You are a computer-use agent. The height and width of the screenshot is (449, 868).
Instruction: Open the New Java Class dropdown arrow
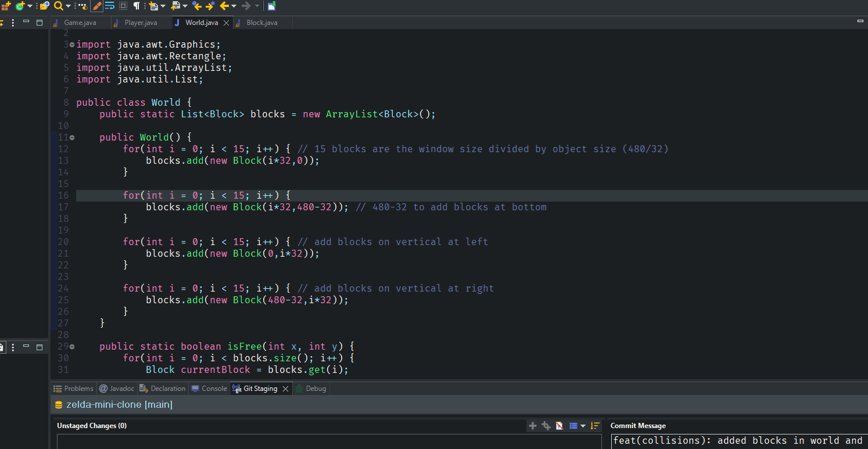click(x=30, y=6)
